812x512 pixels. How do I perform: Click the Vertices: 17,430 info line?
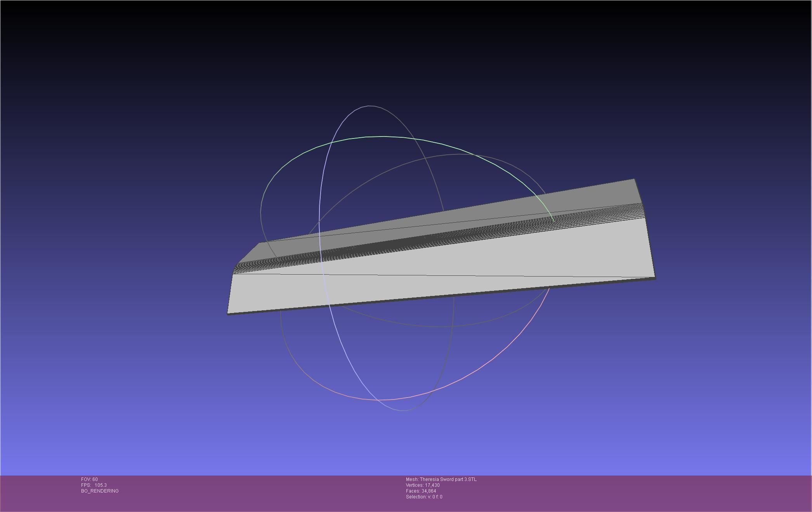(x=423, y=485)
